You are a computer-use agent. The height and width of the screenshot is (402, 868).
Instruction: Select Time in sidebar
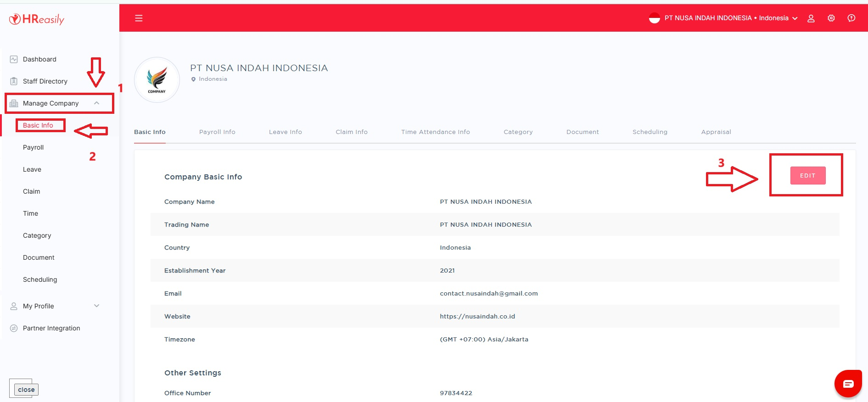click(x=30, y=213)
